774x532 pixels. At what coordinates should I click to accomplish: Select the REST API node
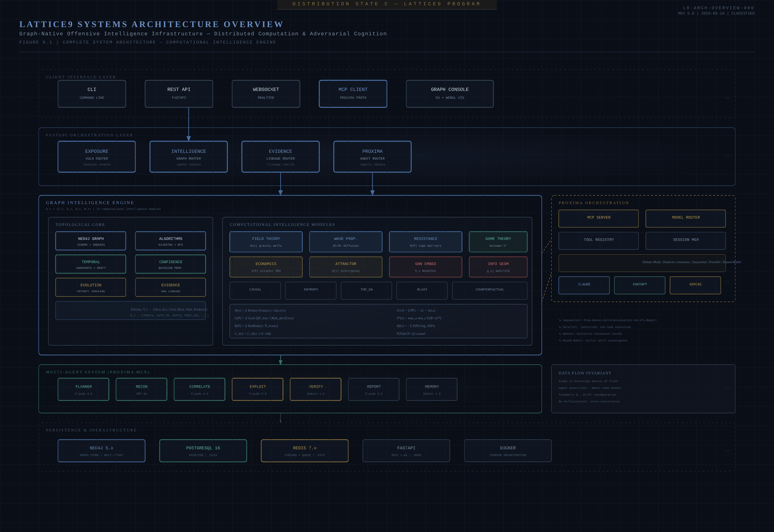tap(179, 94)
